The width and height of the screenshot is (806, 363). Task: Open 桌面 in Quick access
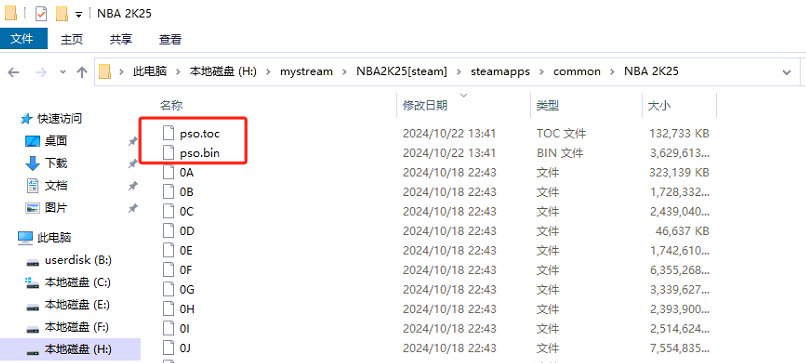(x=56, y=141)
